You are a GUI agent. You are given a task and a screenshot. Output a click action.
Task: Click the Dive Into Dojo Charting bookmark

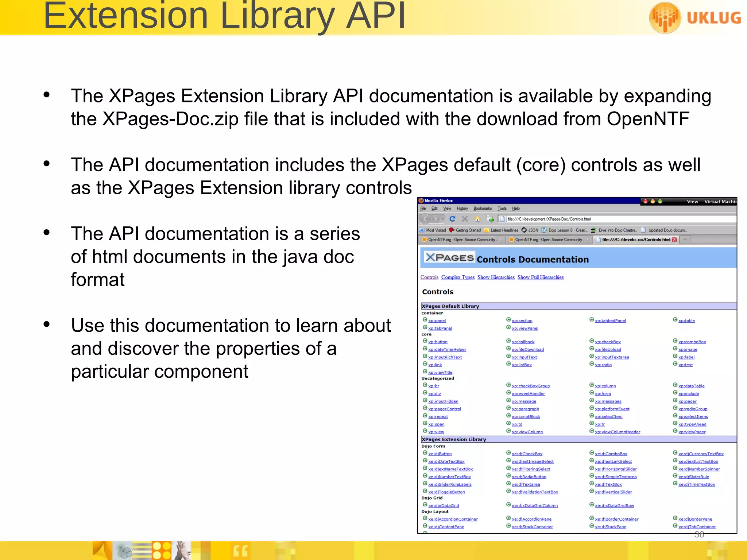tap(614, 230)
